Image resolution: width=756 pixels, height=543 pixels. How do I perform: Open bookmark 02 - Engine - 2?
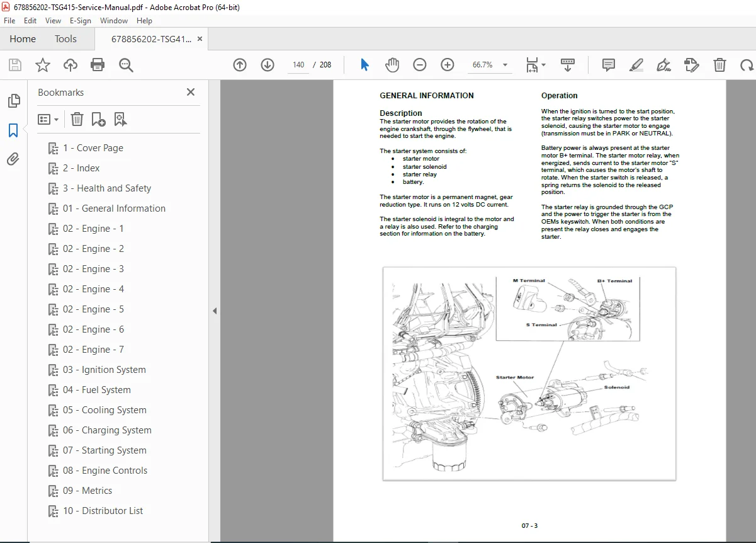click(93, 249)
